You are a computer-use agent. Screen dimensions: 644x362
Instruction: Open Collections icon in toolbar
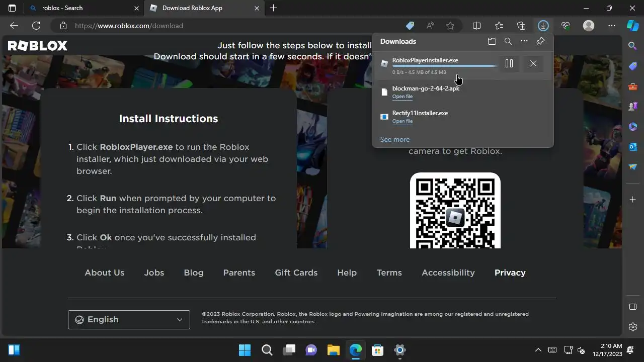point(521,26)
